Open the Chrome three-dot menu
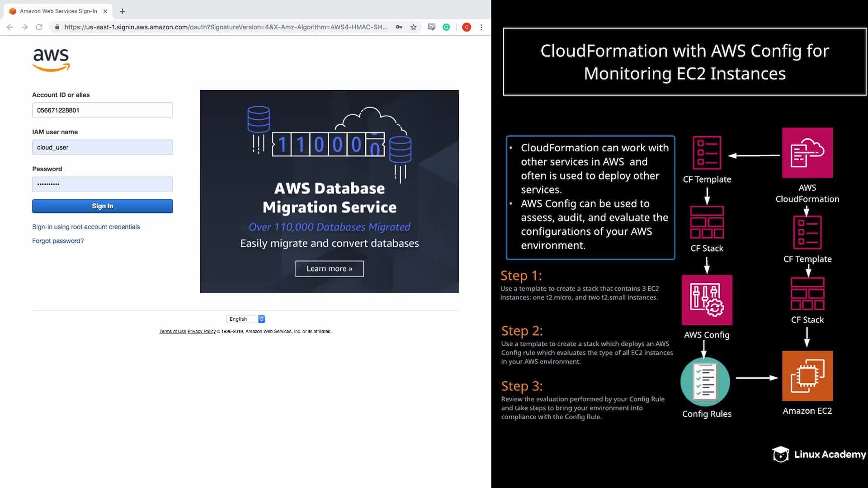This screenshot has height=488, width=868. (481, 27)
